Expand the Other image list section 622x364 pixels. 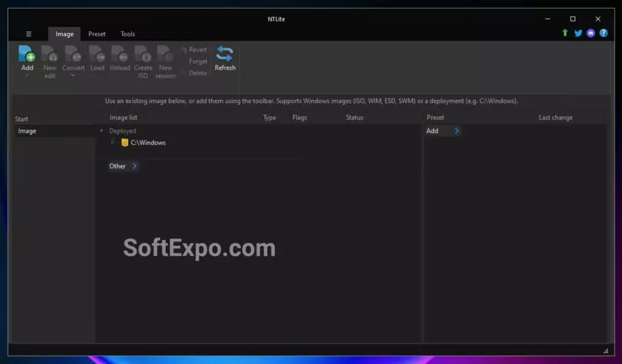[x=123, y=166]
